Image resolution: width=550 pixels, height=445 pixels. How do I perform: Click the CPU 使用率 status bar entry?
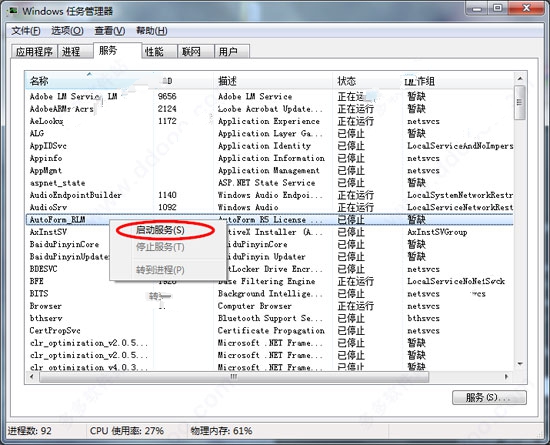point(127,431)
